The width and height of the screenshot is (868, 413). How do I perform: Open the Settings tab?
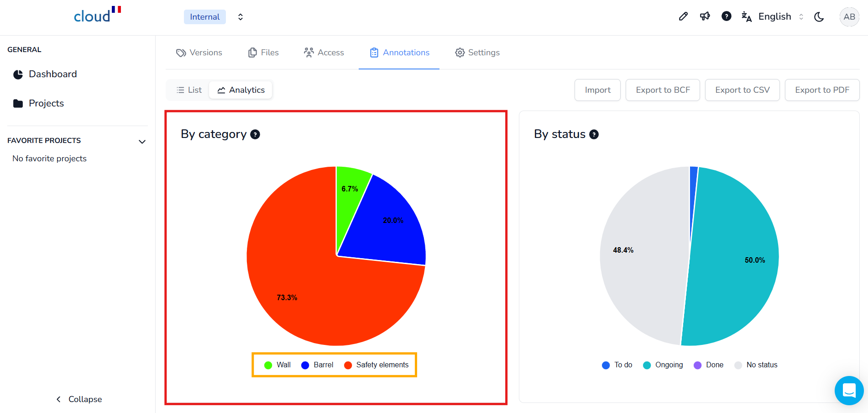(x=477, y=53)
